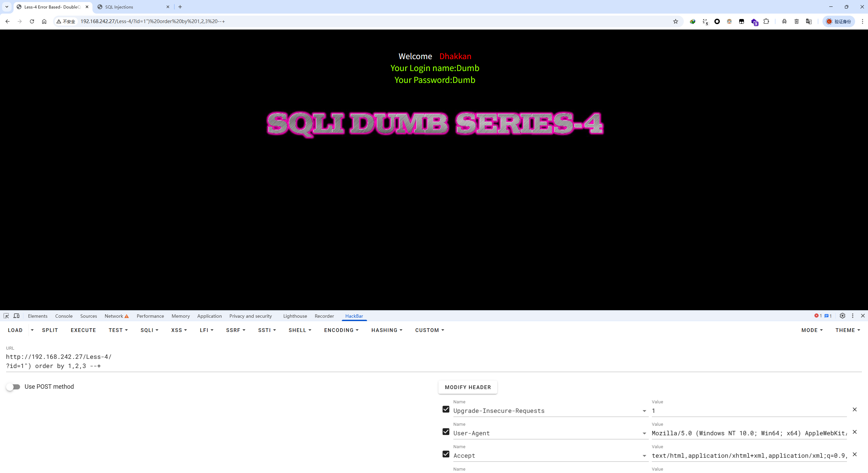
Task: Expand the User-Agent name dropdown arrow
Action: pyautogui.click(x=644, y=433)
